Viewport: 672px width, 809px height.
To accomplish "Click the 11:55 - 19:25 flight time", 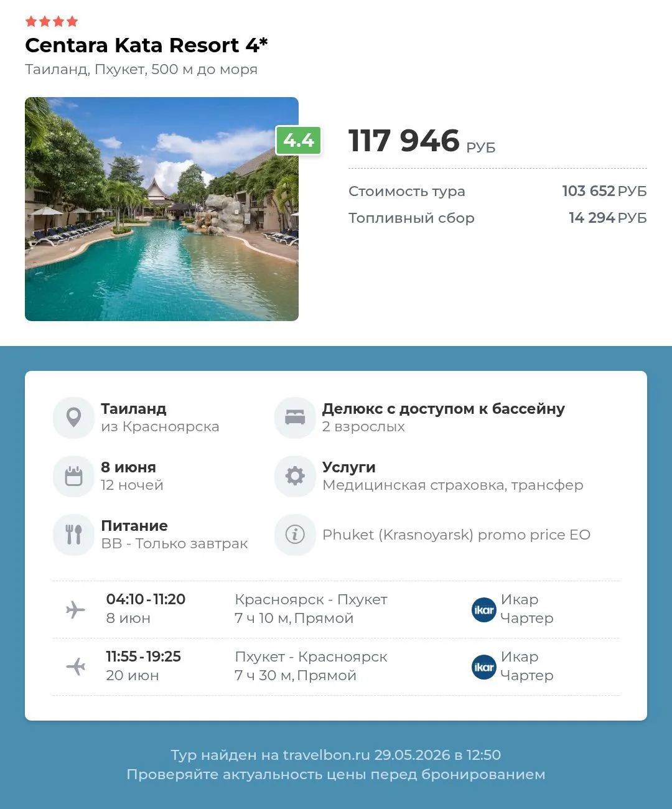I will pyautogui.click(x=143, y=657).
